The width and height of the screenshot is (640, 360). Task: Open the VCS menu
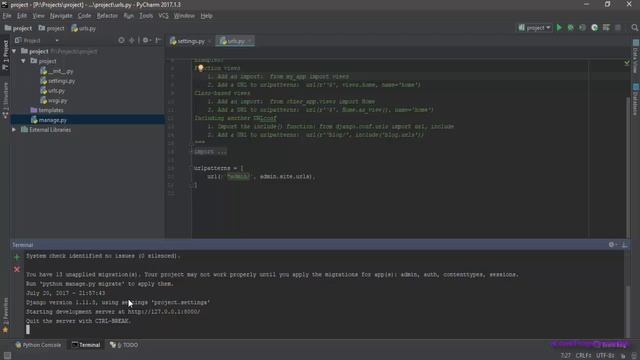coord(163,16)
